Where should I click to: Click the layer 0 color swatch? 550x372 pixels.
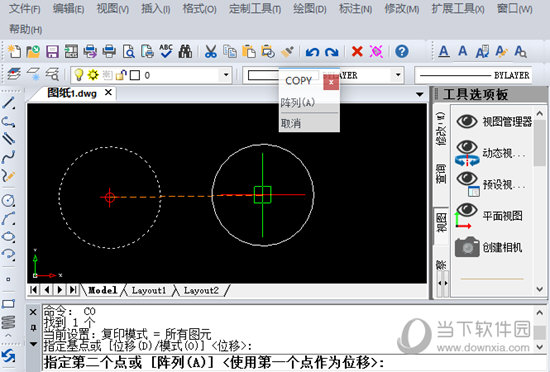[135, 75]
